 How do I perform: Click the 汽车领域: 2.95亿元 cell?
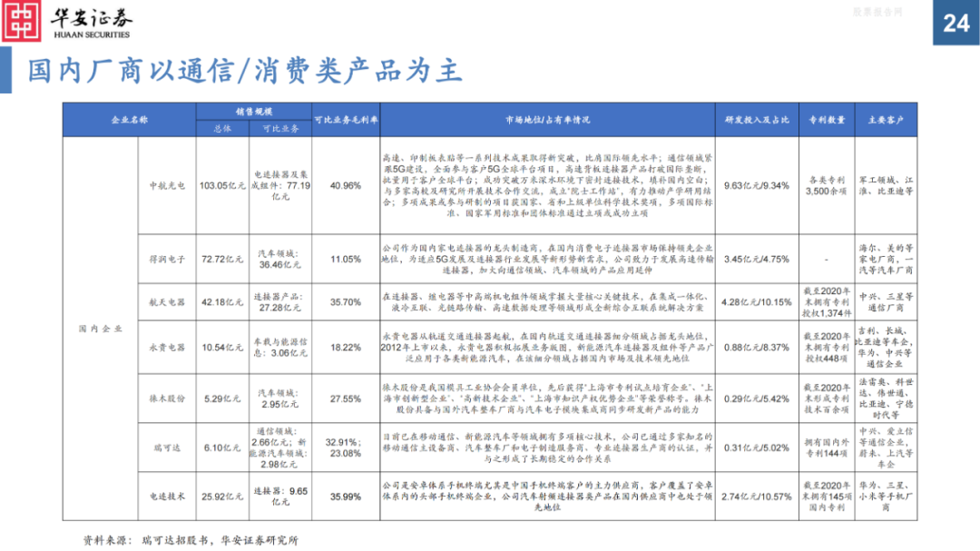[280, 398]
